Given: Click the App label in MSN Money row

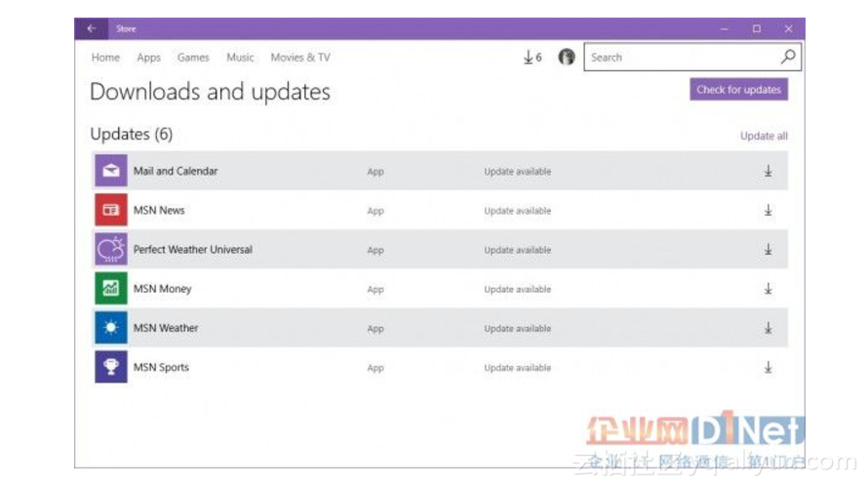Looking at the screenshot, I should click(375, 290).
